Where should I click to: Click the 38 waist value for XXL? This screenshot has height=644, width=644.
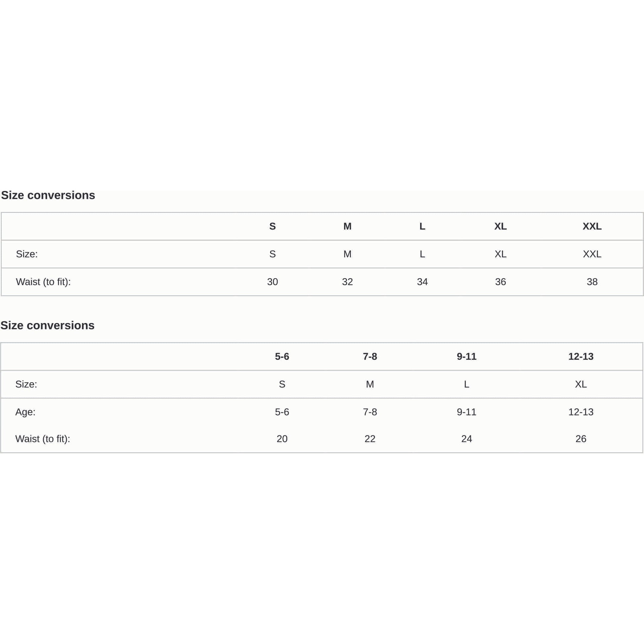(592, 282)
